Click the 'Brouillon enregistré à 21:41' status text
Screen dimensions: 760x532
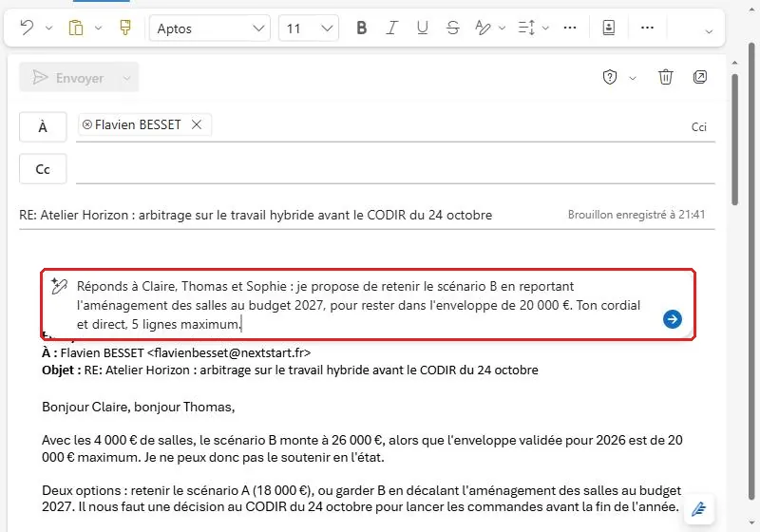[x=636, y=215]
